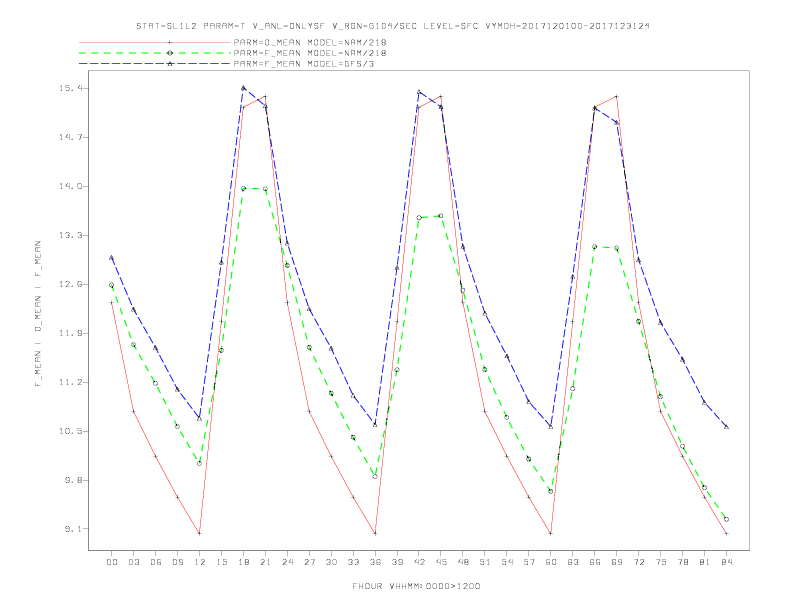Viewport: 792px width, 612px height.
Task: Click x-axis tick label 39
Action: pos(397,562)
